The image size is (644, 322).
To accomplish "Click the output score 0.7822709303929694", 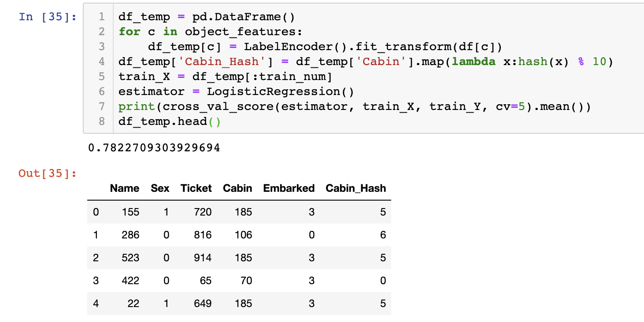I will click(154, 148).
